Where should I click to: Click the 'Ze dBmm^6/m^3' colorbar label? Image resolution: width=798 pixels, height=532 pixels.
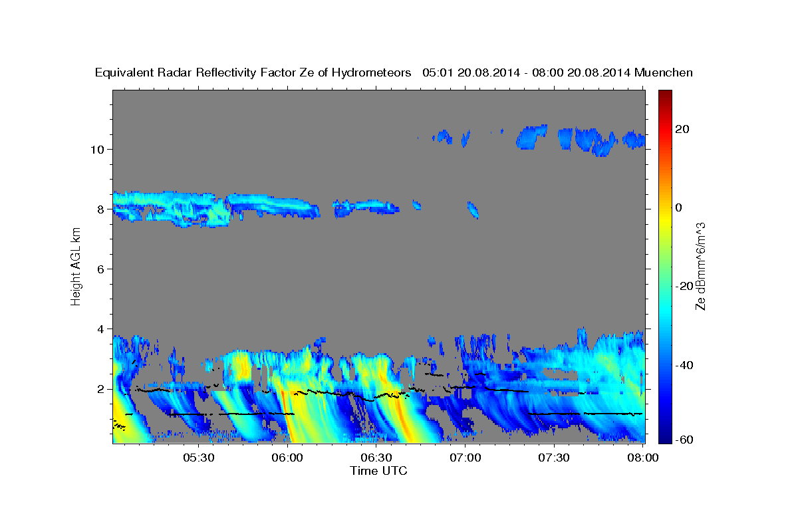tap(700, 266)
